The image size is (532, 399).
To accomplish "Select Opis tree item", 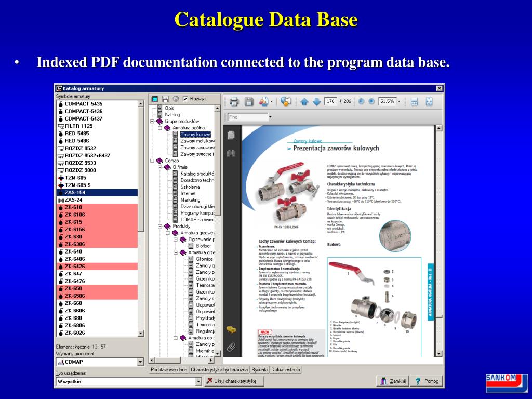I will click(x=169, y=108).
